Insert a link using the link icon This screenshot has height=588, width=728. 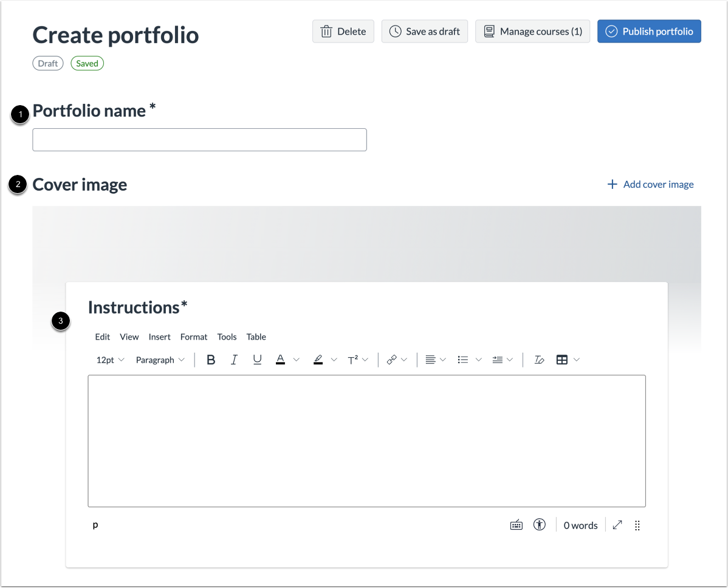pos(393,360)
